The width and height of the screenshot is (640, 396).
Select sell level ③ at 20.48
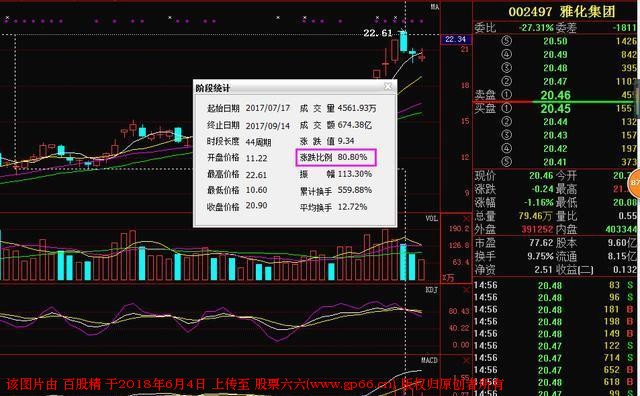556,68
